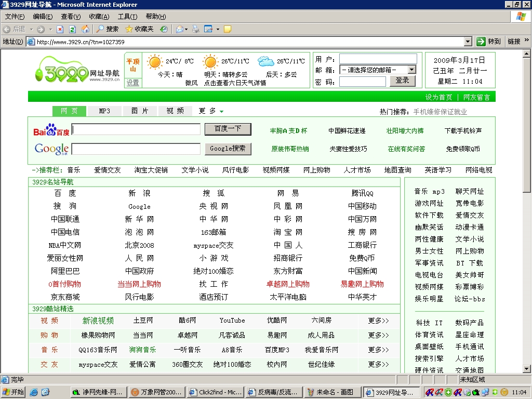Open the History toolbar icon

164,29
